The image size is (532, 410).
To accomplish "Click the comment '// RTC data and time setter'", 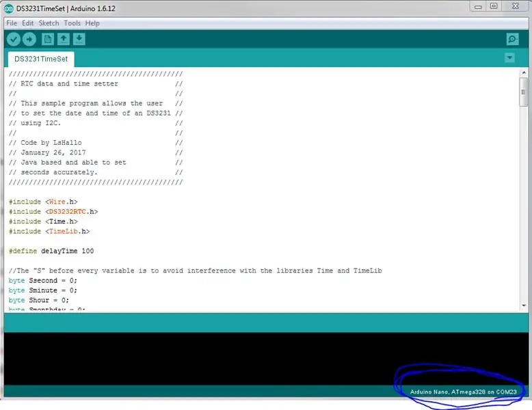I will point(64,83).
